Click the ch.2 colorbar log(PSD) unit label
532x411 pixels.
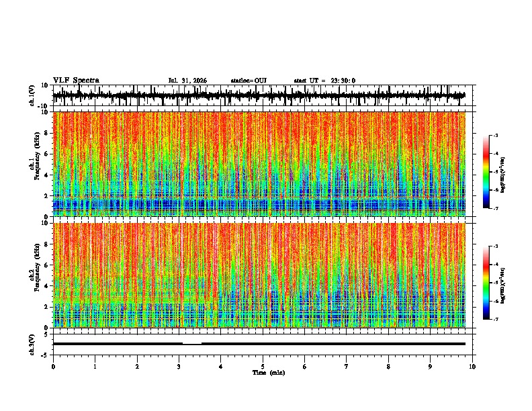[503, 286]
